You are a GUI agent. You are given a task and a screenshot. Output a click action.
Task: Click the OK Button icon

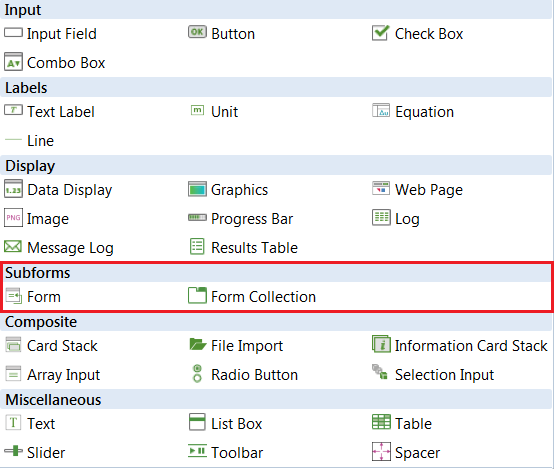(x=197, y=32)
